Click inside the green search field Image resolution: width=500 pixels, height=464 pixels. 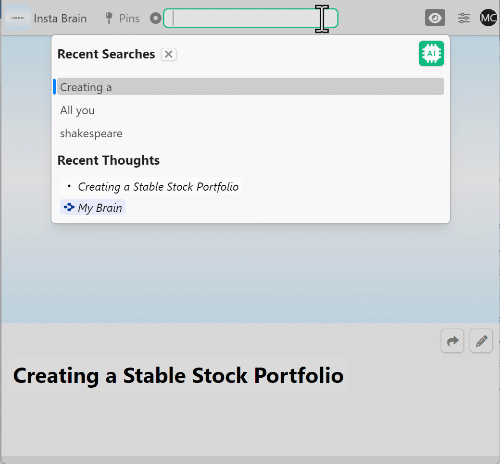250,18
